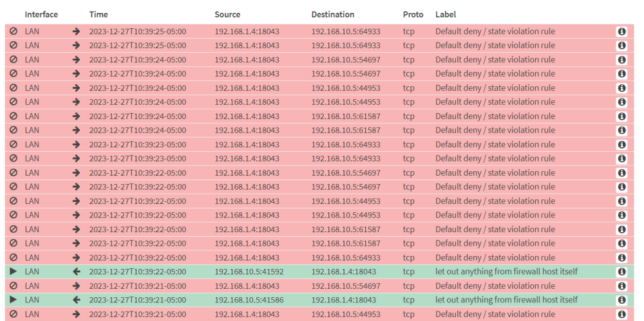Click inbound arrow on 10:39:22 row to 192.168.10.5:64933

[76, 257]
